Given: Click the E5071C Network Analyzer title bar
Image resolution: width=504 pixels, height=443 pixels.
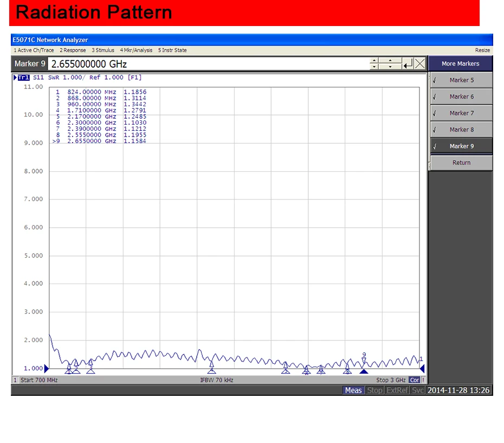Looking at the screenshot, I should click(251, 40).
